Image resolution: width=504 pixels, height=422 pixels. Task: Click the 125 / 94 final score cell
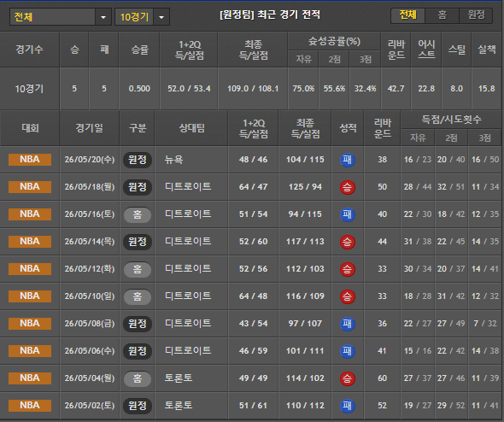coord(305,187)
